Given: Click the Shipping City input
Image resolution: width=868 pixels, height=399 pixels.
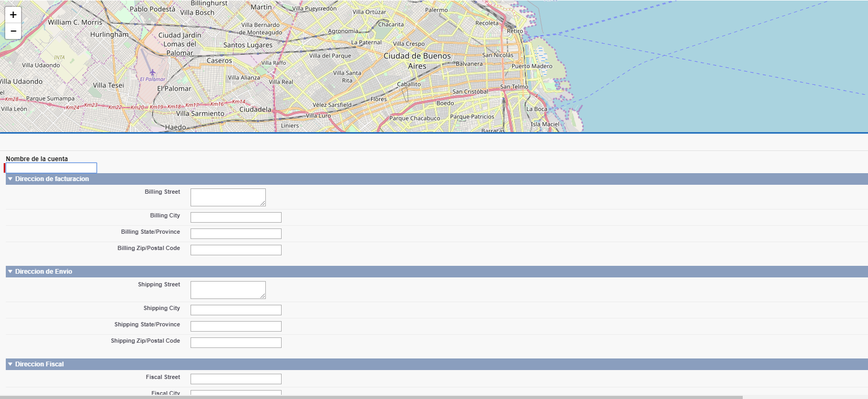Looking at the screenshot, I should click(236, 310).
